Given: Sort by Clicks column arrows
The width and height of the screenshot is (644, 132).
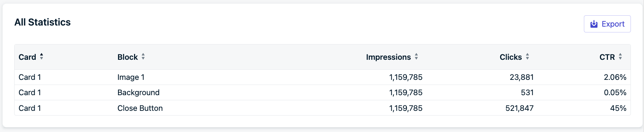Looking at the screenshot, I should [527, 57].
